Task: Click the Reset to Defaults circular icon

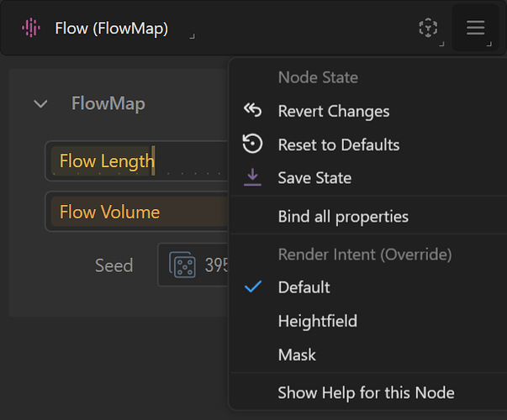Action: point(252,144)
